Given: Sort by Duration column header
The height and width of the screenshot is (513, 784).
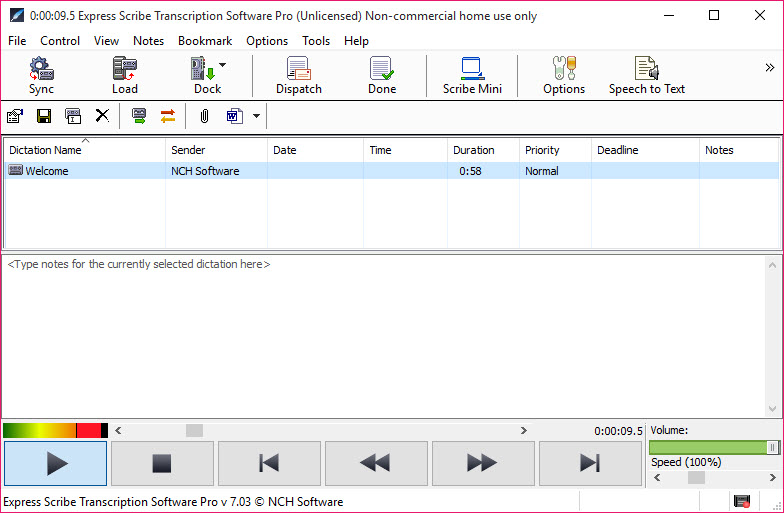Looking at the screenshot, I should click(483, 150).
